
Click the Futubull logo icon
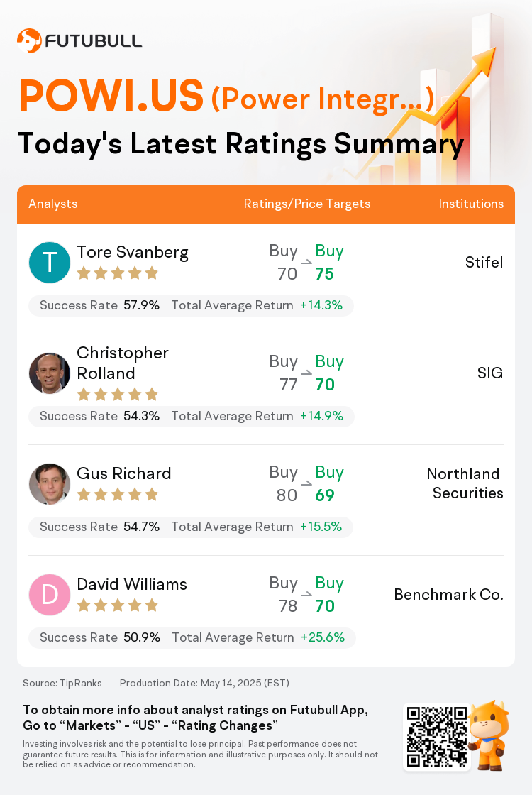[29, 40]
